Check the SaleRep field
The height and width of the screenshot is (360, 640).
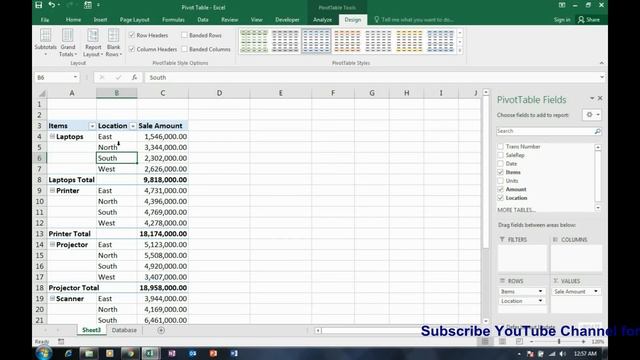click(500, 155)
